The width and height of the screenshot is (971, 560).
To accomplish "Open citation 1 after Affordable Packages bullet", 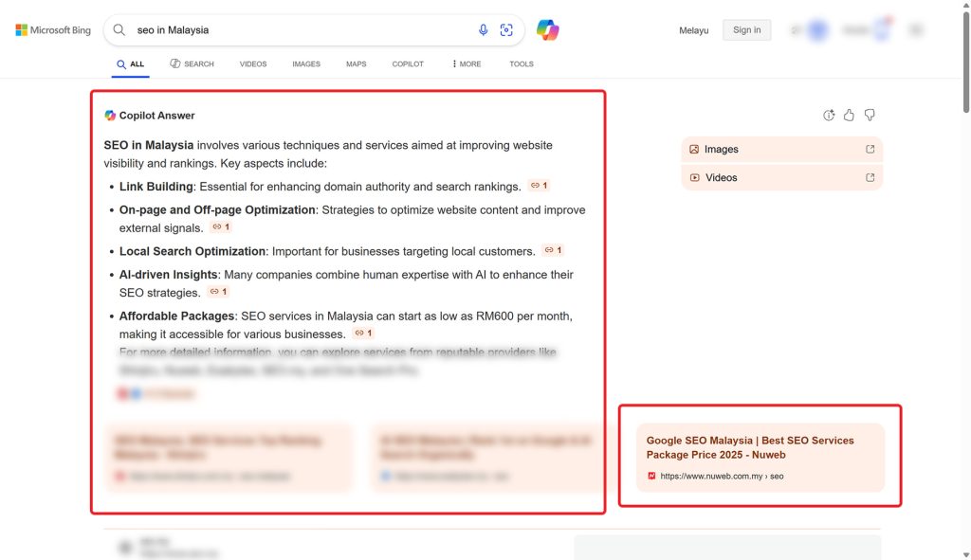I will (x=363, y=333).
